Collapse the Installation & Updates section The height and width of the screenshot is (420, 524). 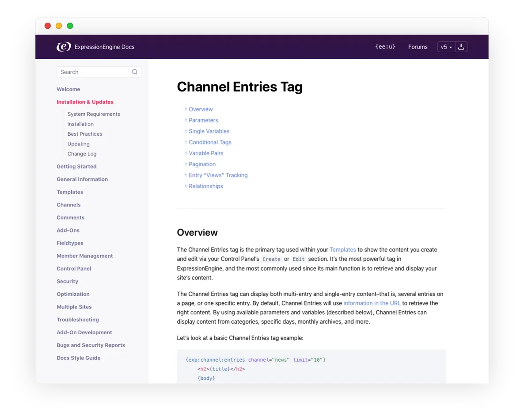click(85, 102)
